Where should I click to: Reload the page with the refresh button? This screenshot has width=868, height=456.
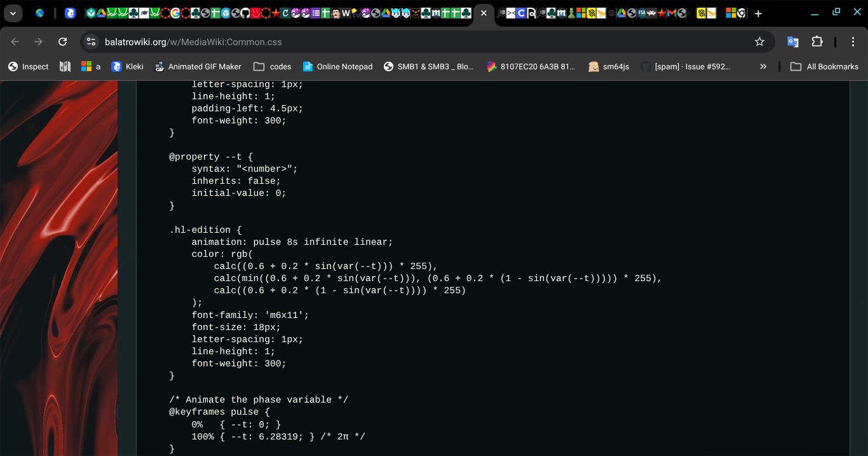click(62, 42)
